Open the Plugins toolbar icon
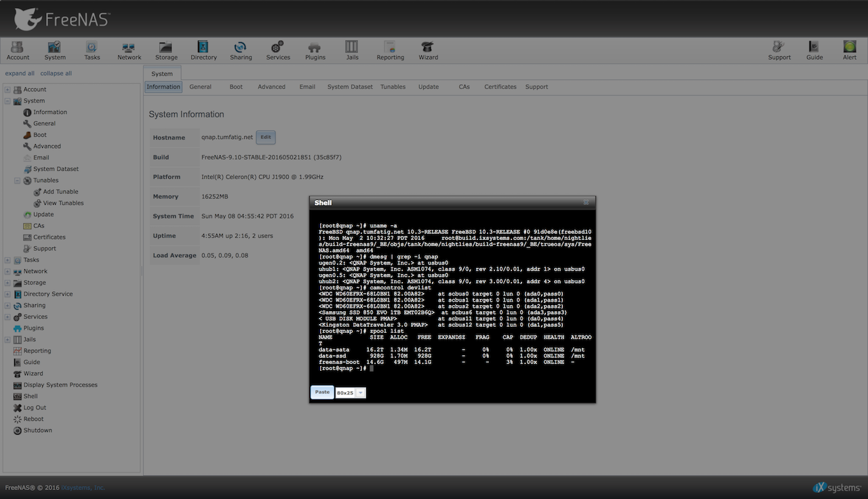This screenshot has width=868, height=499. coord(315,51)
